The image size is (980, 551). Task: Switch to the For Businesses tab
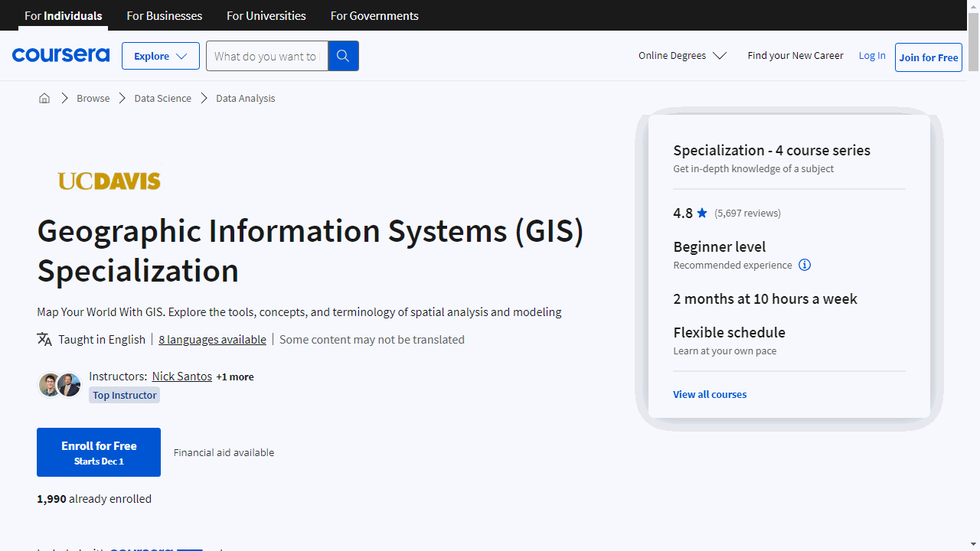(x=165, y=15)
